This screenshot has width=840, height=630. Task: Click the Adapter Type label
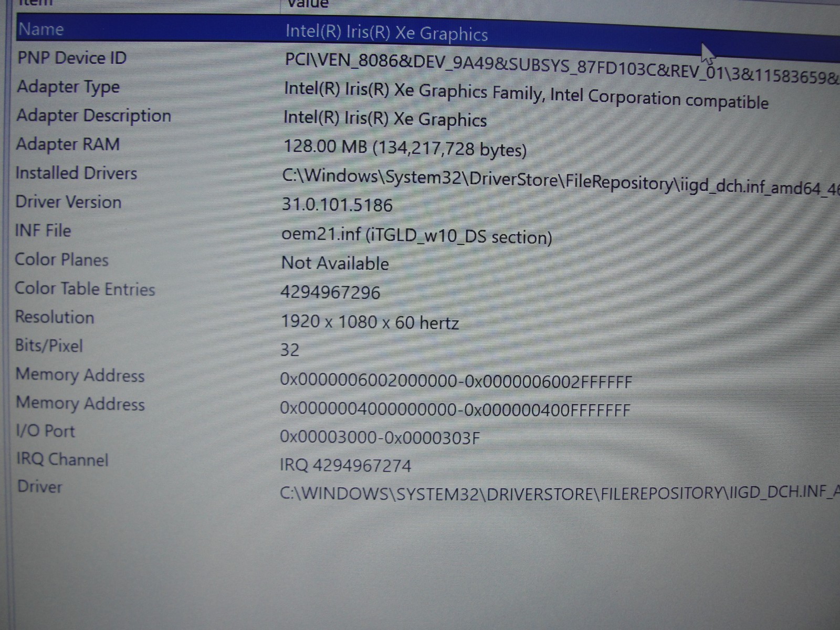pyautogui.click(x=68, y=87)
